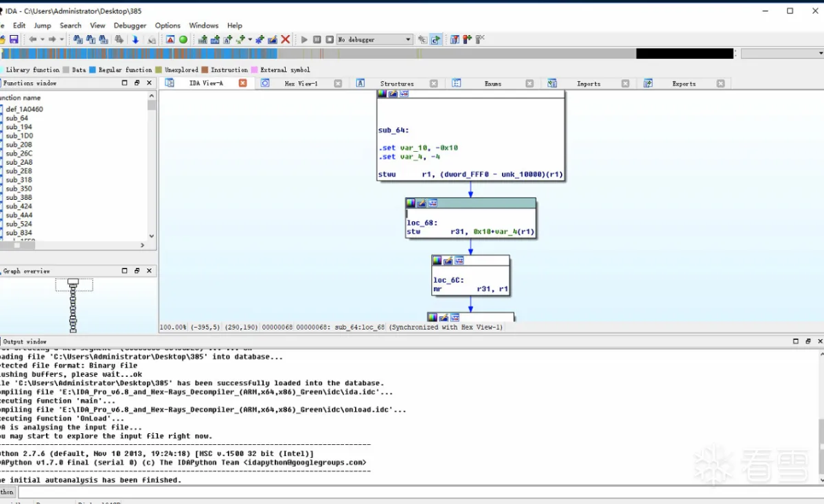Image resolution: width=824 pixels, height=504 pixels.
Task: Click the Save database floppy icon
Action: pos(14,40)
